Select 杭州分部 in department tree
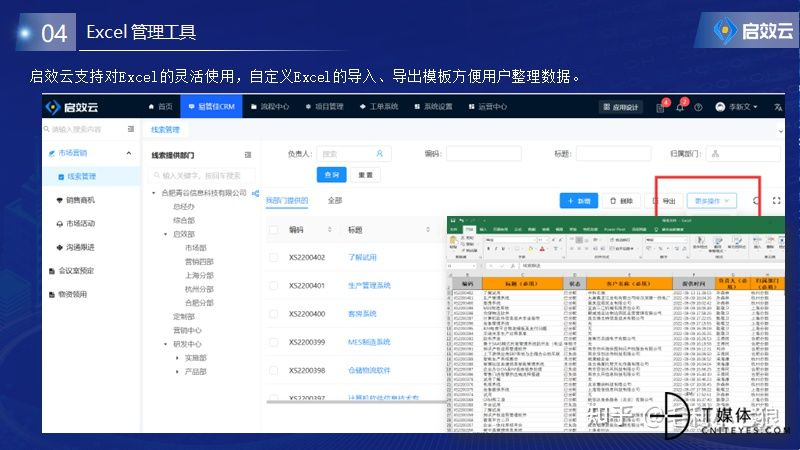The height and width of the screenshot is (450, 800). pos(199,289)
